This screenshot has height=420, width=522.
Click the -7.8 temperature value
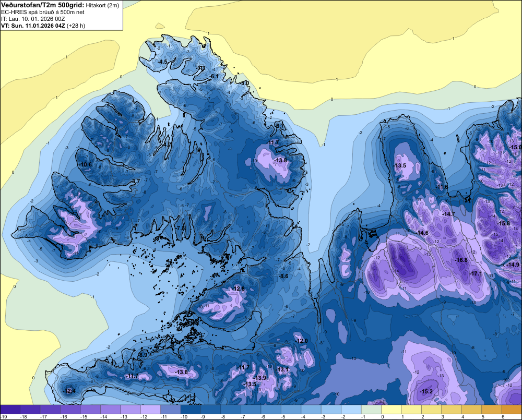[x=180, y=228]
